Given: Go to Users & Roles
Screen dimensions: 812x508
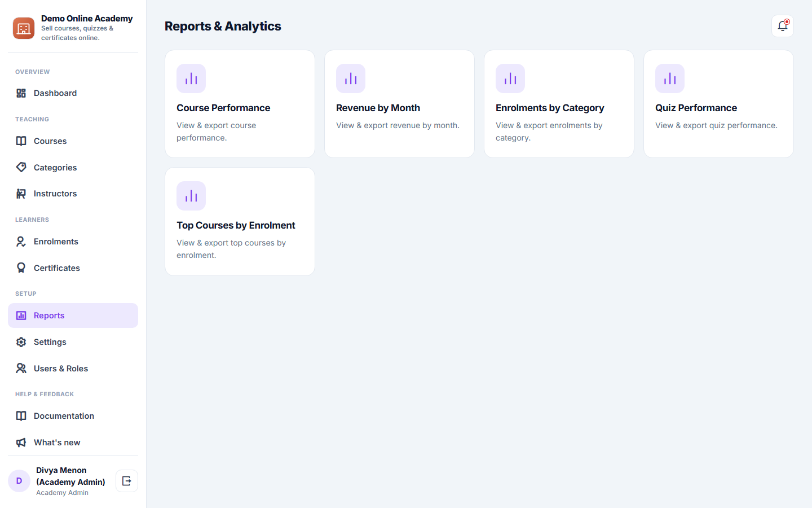Looking at the screenshot, I should (73, 369).
